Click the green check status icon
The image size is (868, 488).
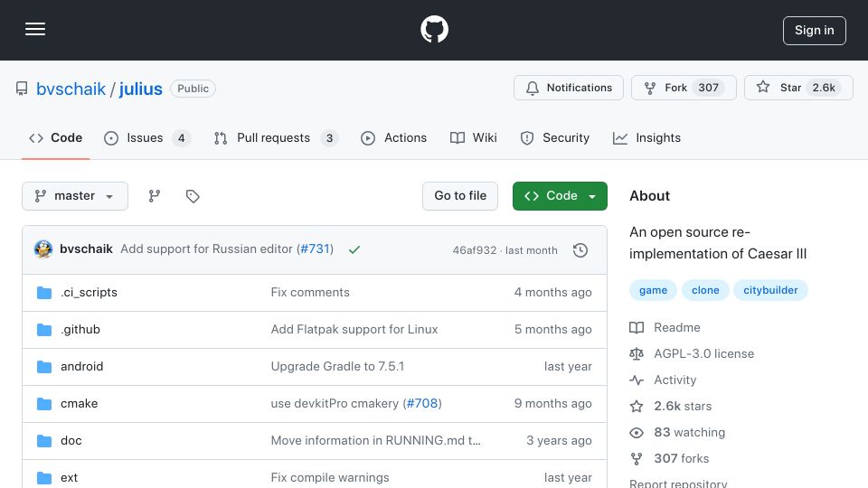tap(354, 250)
